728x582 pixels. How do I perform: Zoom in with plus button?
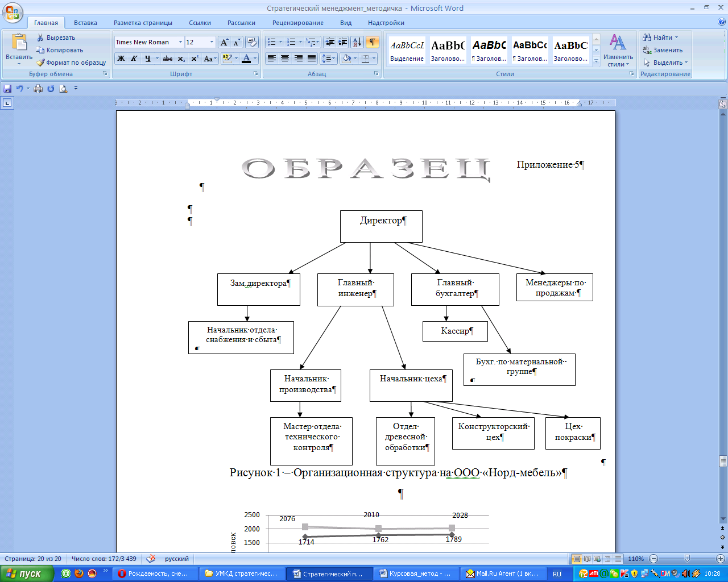click(720, 559)
